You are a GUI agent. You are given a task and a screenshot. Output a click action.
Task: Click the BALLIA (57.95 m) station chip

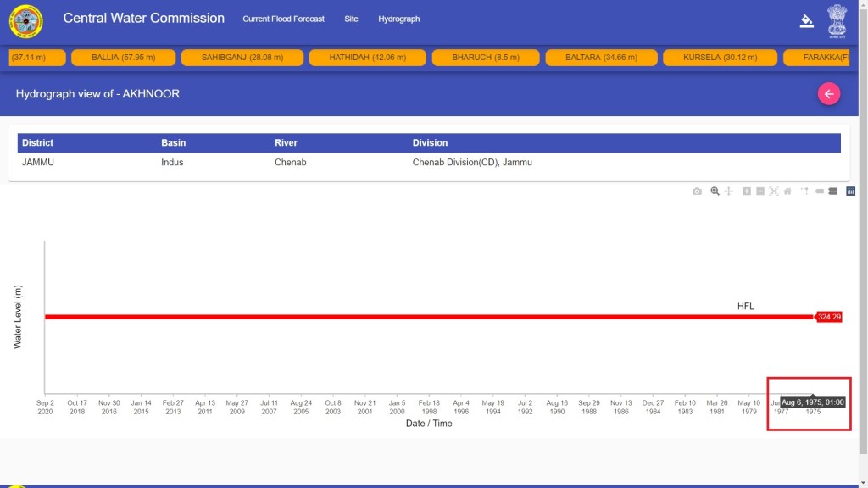(x=123, y=58)
